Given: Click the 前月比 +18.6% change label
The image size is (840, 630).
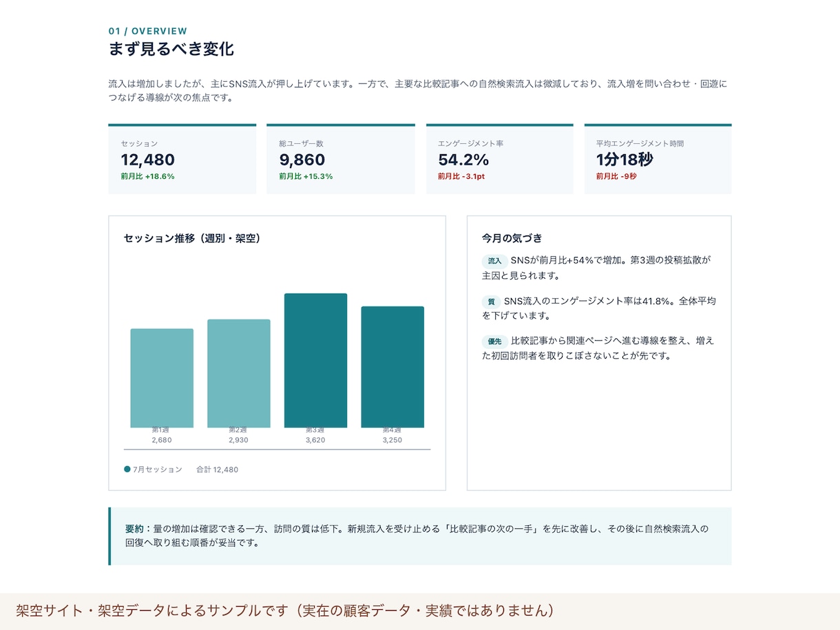Looking at the screenshot, I should click(x=148, y=176).
